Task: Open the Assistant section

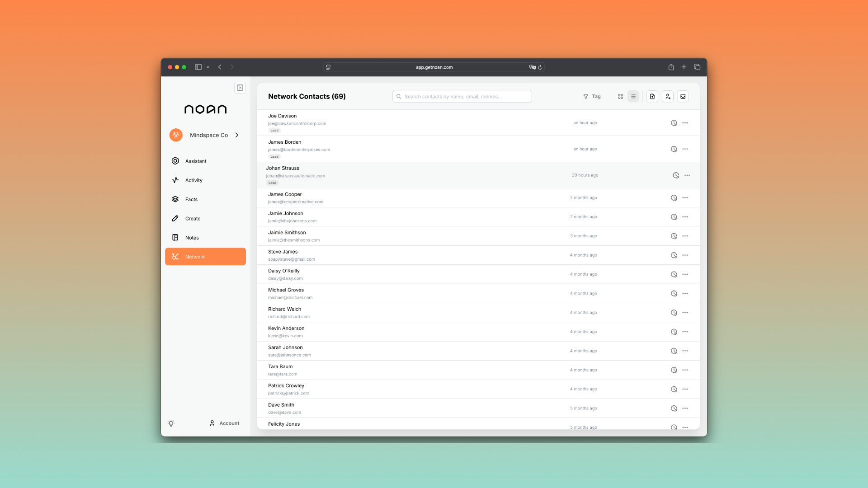Action: (196, 161)
